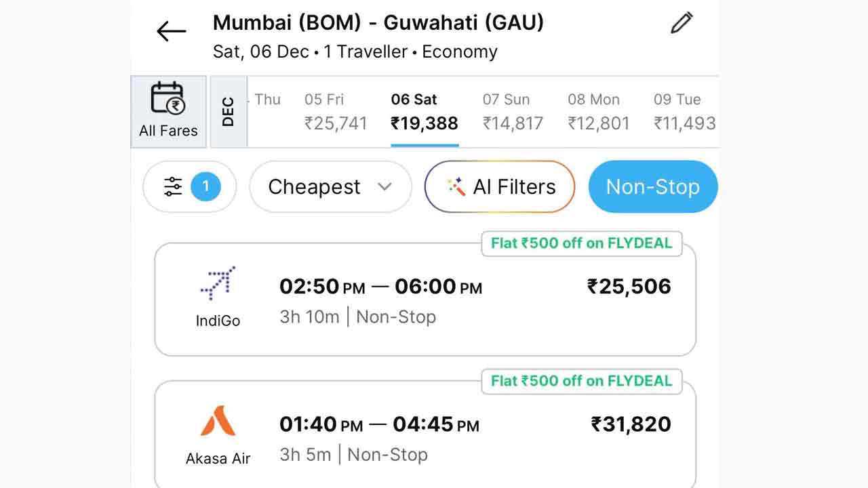The image size is (868, 488).
Task: Select the 05 Fri date tab
Action: (335, 112)
